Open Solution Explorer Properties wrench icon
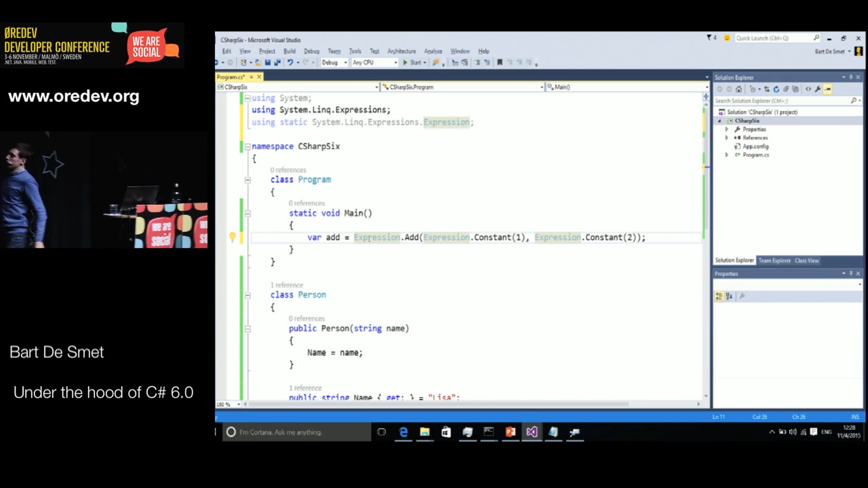This screenshot has width=868, height=488. click(x=818, y=89)
